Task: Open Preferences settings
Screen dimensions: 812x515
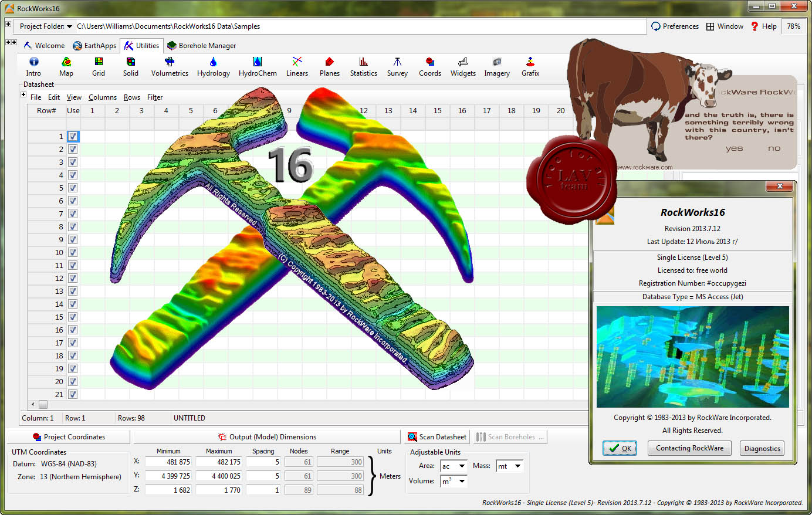Action: (x=675, y=26)
